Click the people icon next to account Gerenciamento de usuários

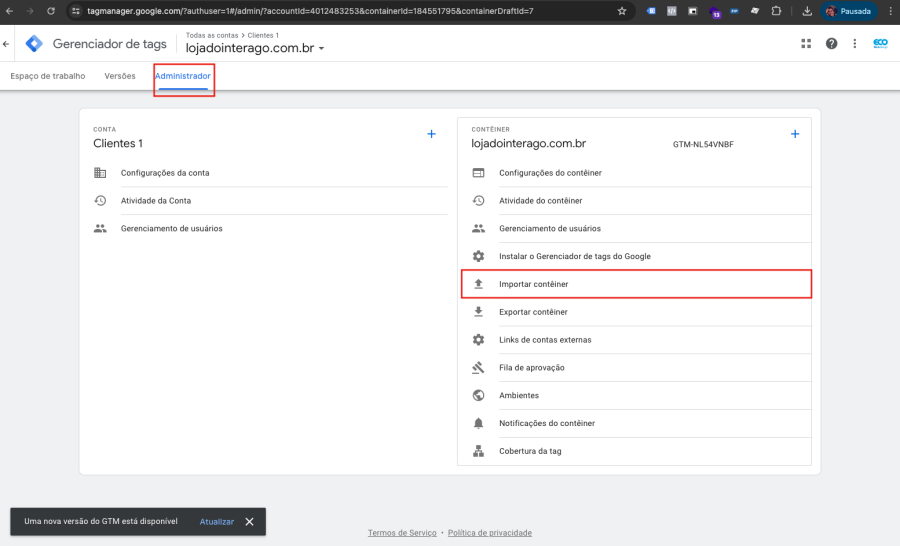(x=100, y=229)
